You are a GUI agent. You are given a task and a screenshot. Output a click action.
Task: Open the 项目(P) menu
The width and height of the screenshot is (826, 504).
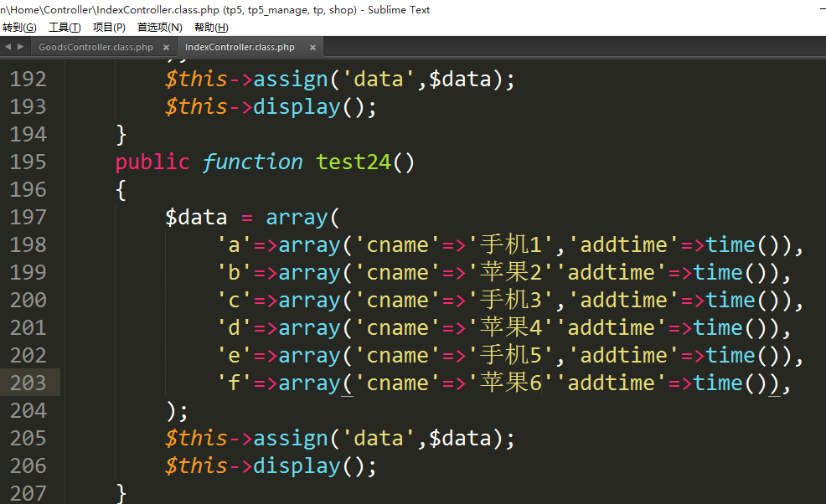click(109, 28)
